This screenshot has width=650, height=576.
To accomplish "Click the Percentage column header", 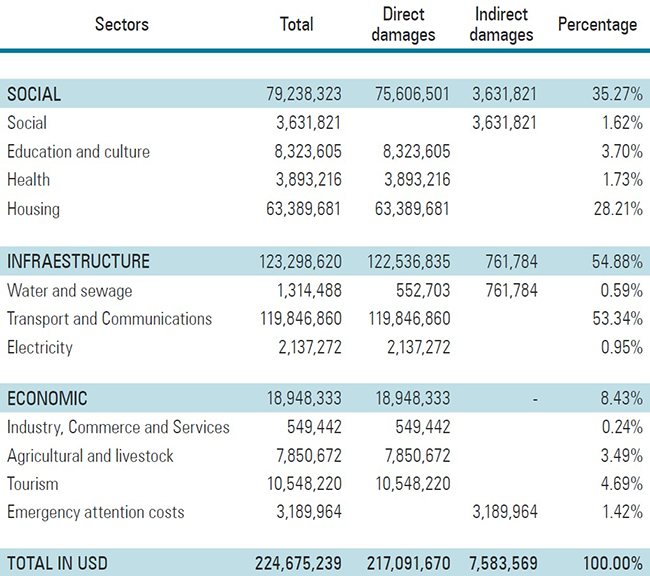I will click(597, 24).
